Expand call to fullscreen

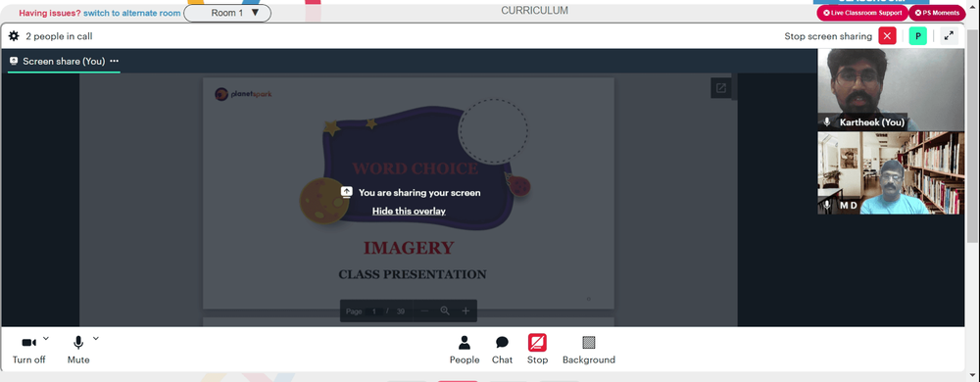pos(949,36)
